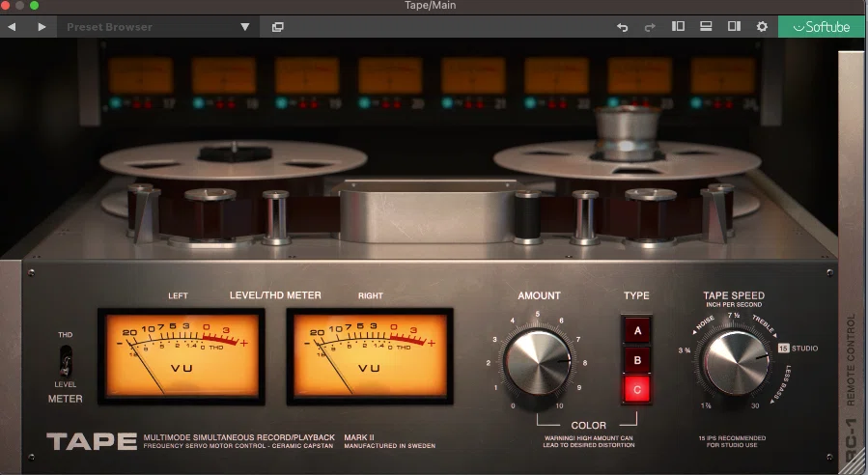Viewport: 868px width, 475px height.
Task: Click the LEVEL/THD METER heading
Action: (x=275, y=295)
